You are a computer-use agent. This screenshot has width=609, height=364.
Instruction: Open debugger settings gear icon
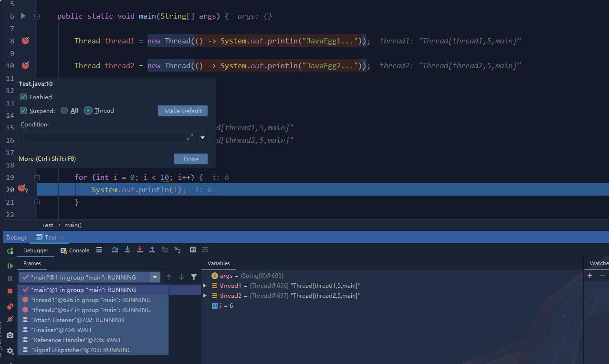(10, 351)
